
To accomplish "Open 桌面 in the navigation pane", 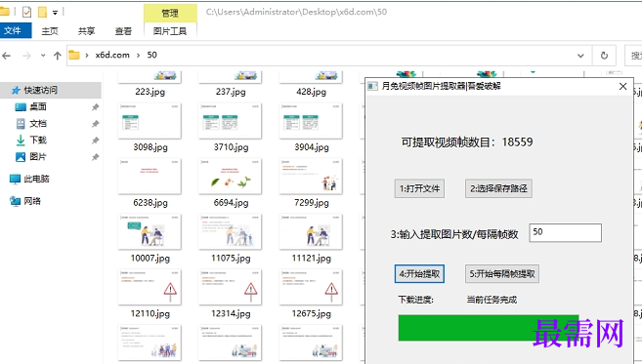I will pyautogui.click(x=38, y=106).
